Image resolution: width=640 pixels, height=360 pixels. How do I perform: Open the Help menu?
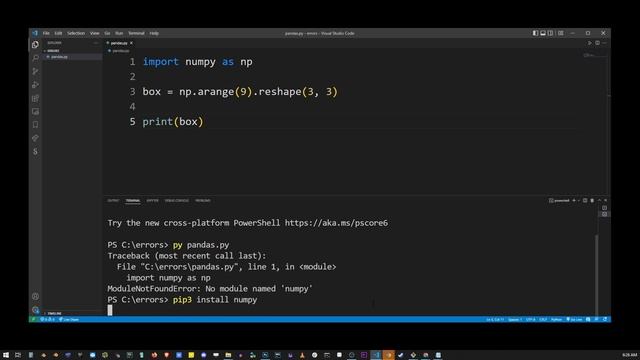(x=154, y=33)
